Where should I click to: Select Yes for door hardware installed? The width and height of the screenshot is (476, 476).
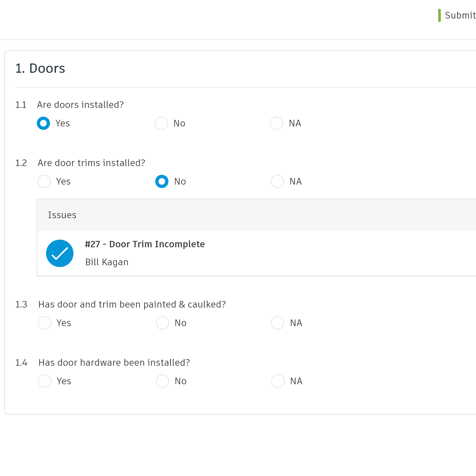coord(45,381)
